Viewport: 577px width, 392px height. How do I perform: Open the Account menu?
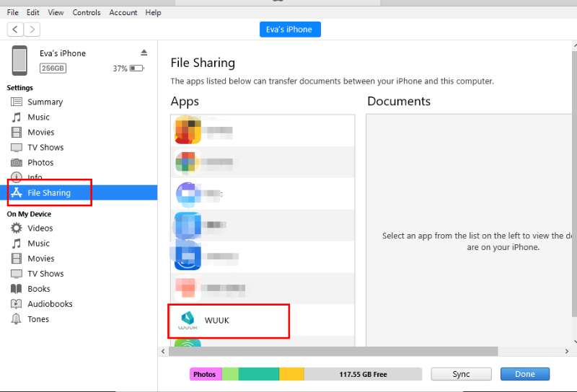pyautogui.click(x=123, y=12)
